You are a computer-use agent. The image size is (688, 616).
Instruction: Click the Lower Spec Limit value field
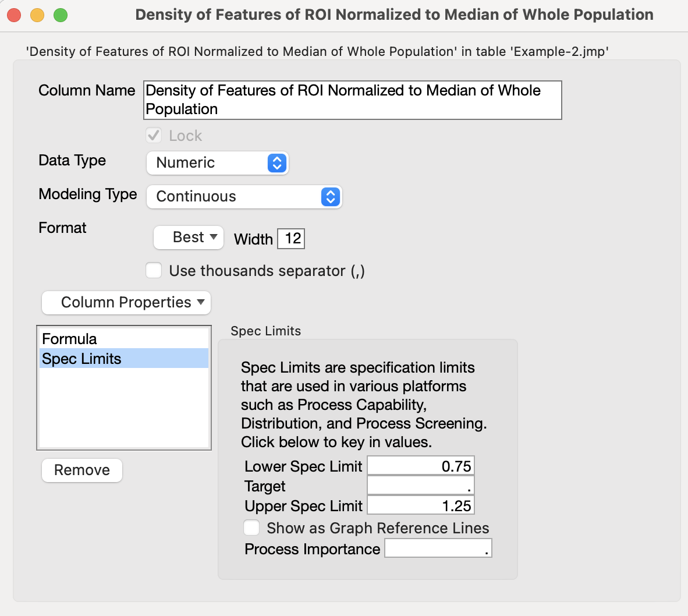click(x=420, y=465)
